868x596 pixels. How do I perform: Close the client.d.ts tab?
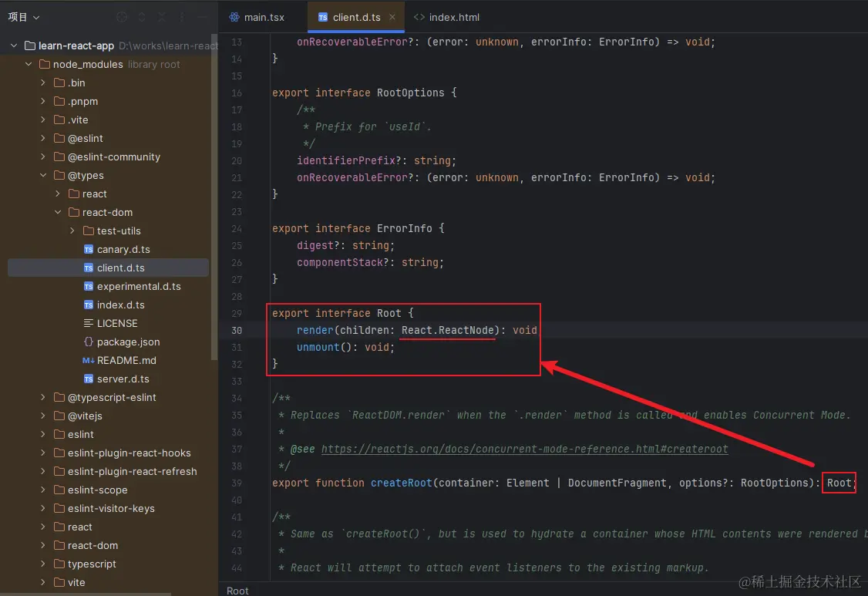(x=392, y=17)
